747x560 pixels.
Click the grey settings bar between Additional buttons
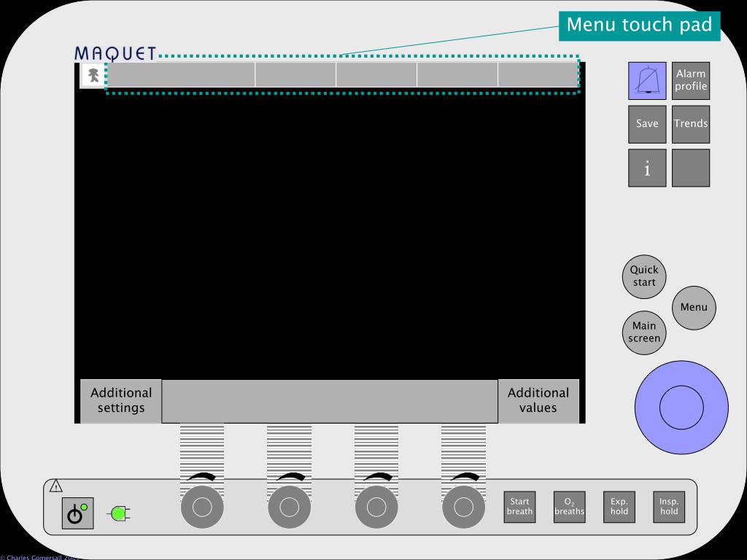[x=330, y=402]
